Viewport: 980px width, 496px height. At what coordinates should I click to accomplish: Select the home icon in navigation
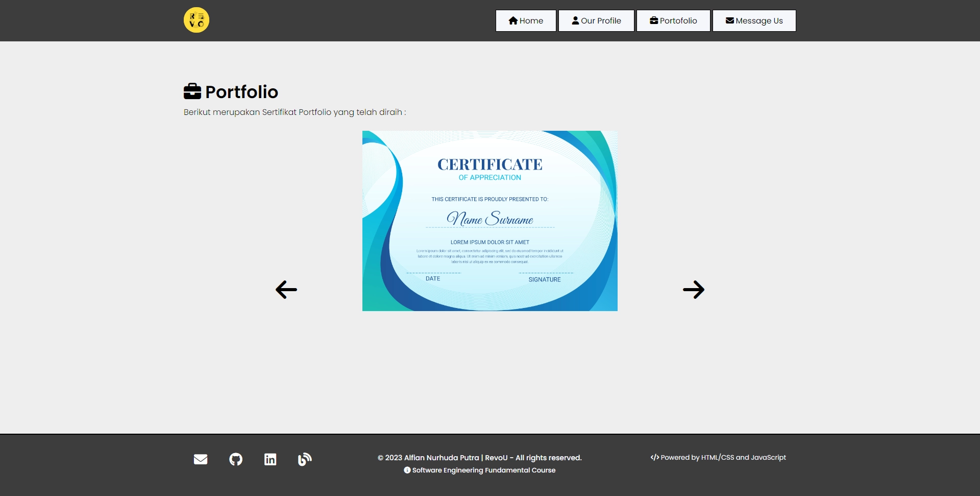[513, 20]
